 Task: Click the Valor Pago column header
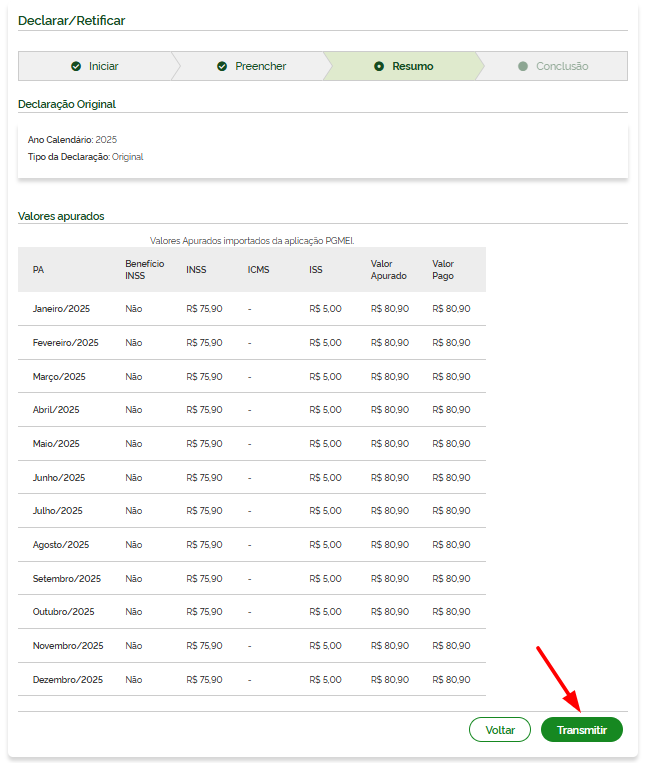pos(443,269)
